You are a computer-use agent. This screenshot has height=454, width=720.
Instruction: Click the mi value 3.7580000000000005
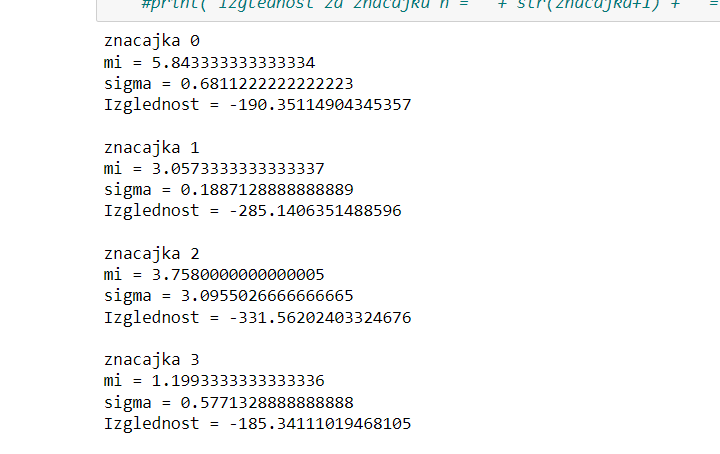pyautogui.click(x=238, y=275)
